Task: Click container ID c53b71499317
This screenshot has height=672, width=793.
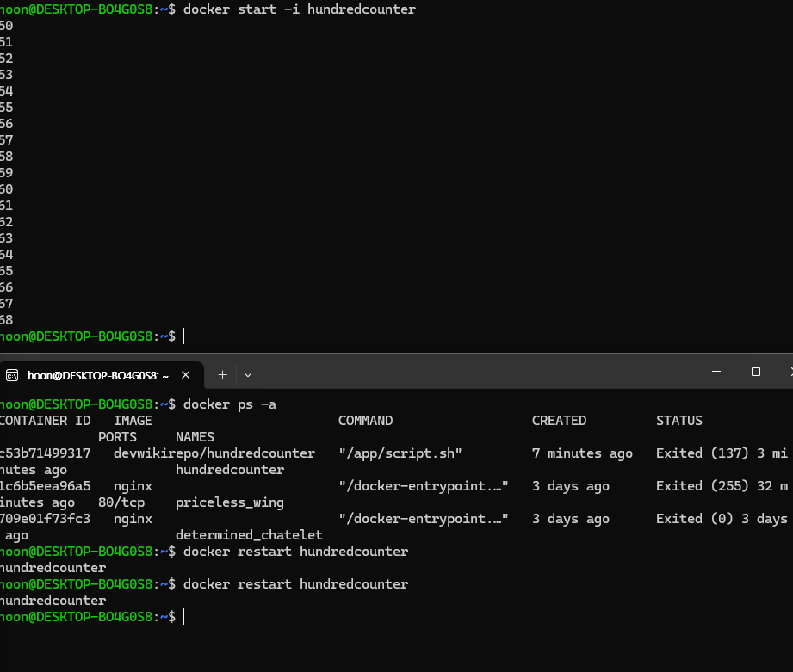Action: point(45,453)
